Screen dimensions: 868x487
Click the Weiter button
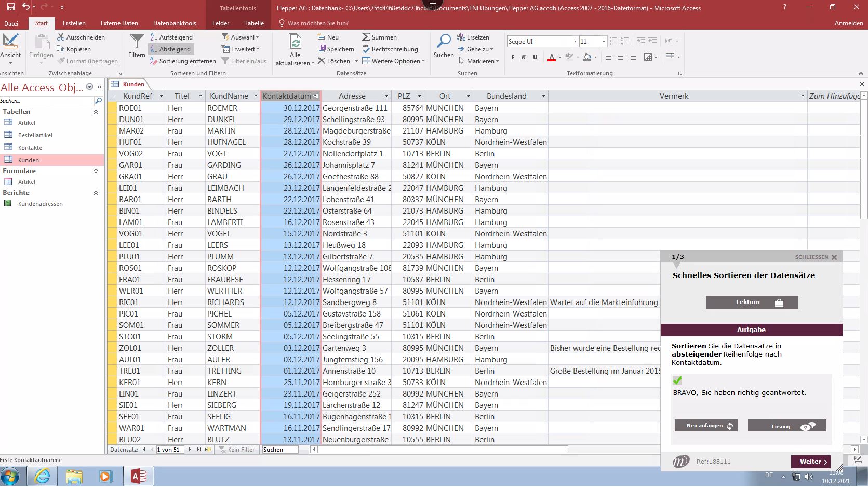pyautogui.click(x=811, y=462)
